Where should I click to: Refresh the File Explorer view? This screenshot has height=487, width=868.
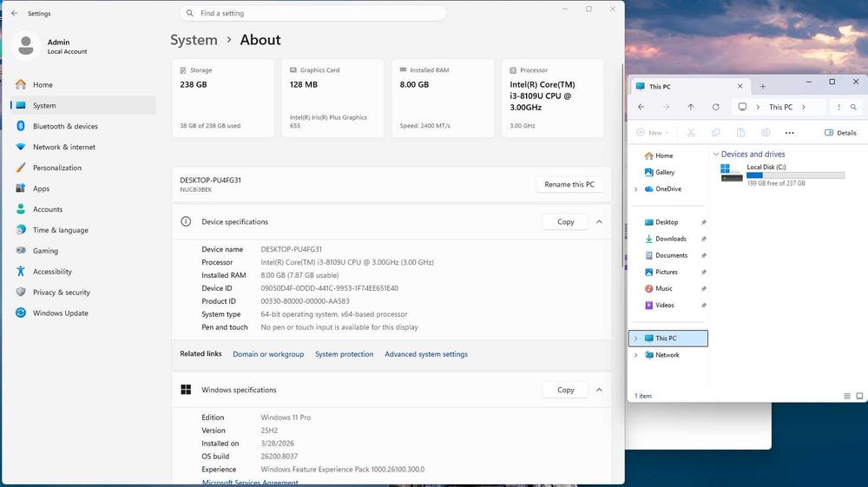pyautogui.click(x=716, y=107)
